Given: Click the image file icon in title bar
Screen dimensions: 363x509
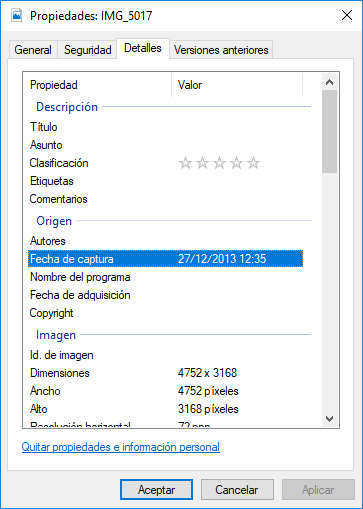Looking at the screenshot, I should coord(16,15).
